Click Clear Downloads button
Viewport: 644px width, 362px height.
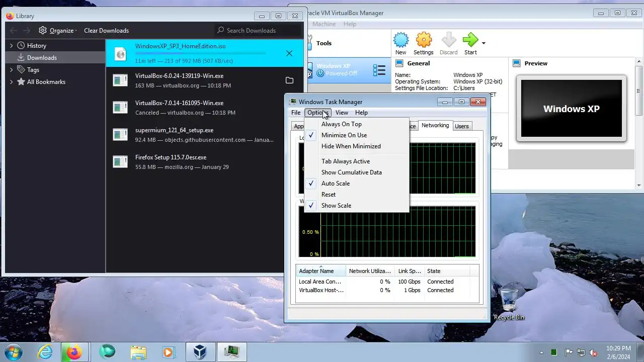point(106,31)
